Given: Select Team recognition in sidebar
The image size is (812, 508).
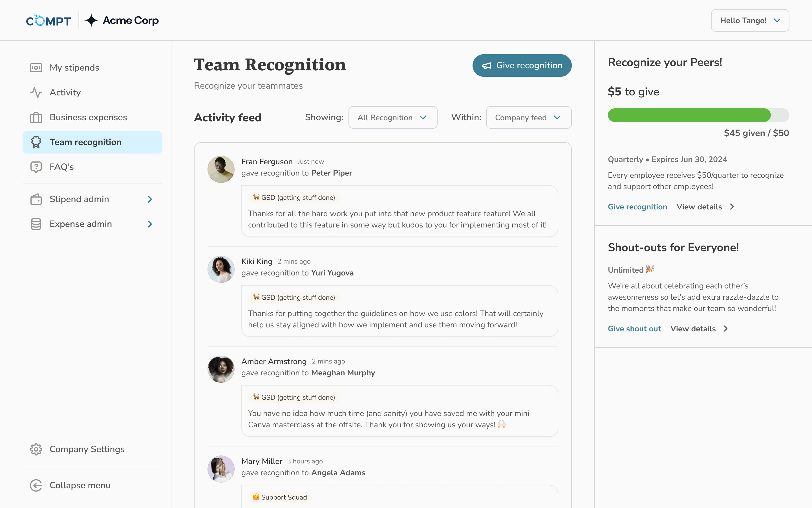Looking at the screenshot, I should (x=92, y=142).
